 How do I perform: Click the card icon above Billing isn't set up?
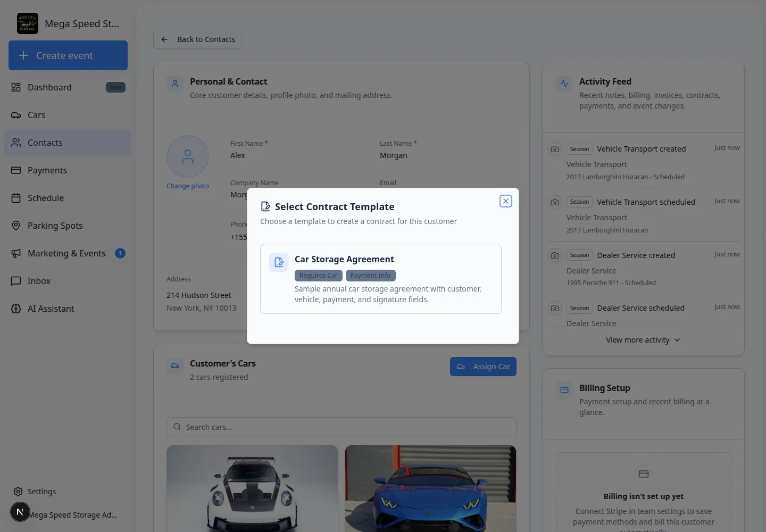click(644, 474)
